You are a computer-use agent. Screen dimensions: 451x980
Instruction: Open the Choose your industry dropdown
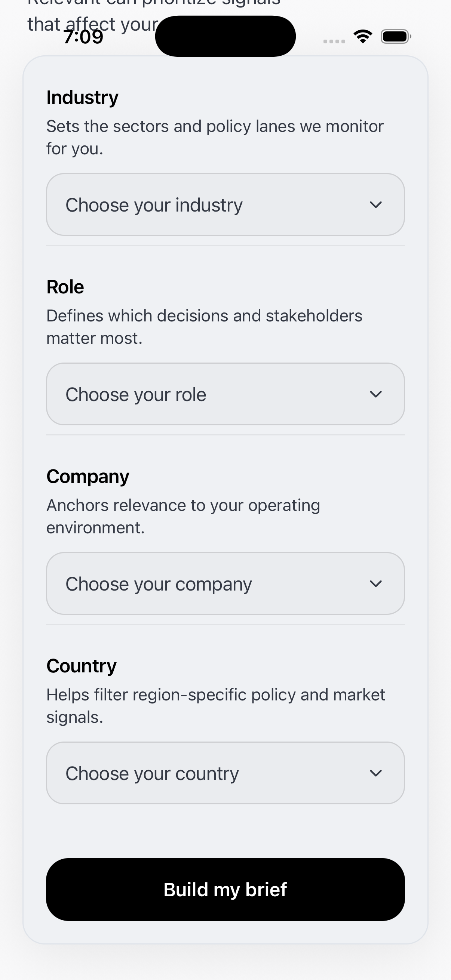(225, 204)
